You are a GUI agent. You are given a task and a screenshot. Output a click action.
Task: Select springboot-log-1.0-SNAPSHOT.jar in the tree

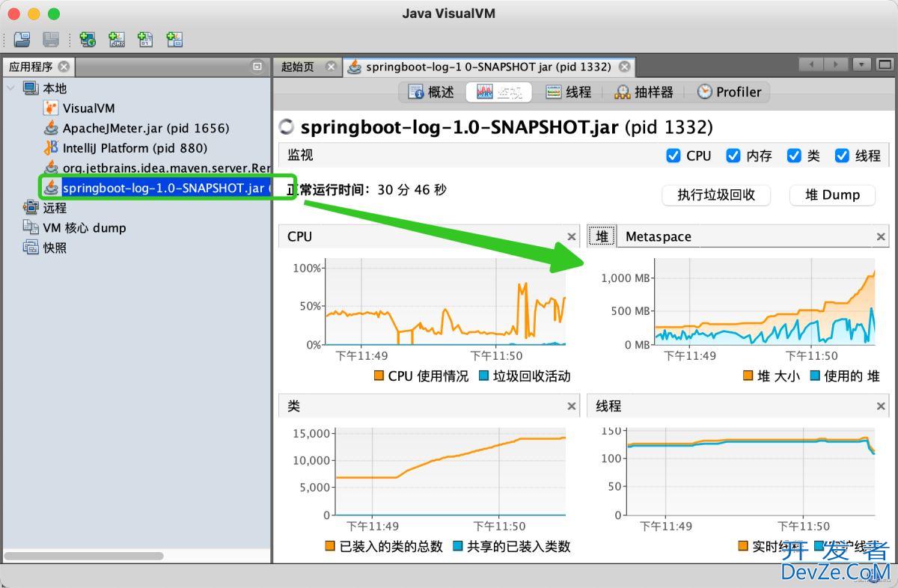166,188
